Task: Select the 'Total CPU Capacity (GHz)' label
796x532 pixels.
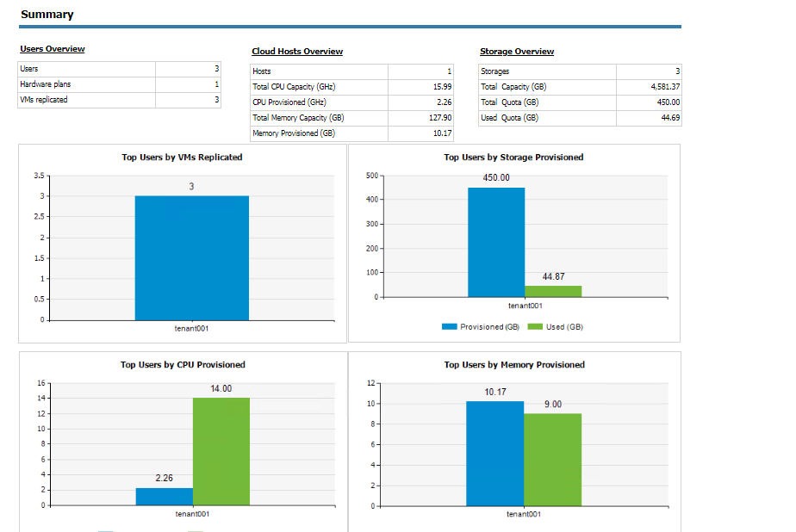Action: pyautogui.click(x=294, y=87)
